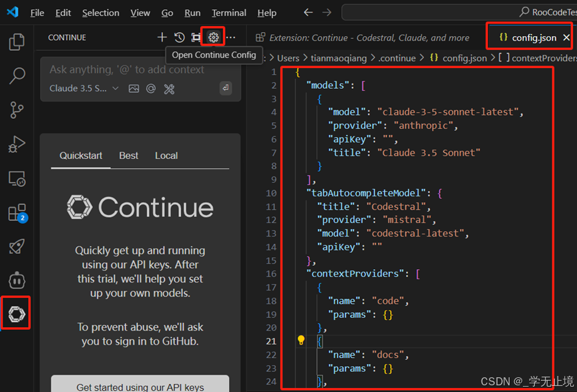Add context with the @ icon
The height and width of the screenshot is (392, 577).
(x=151, y=88)
